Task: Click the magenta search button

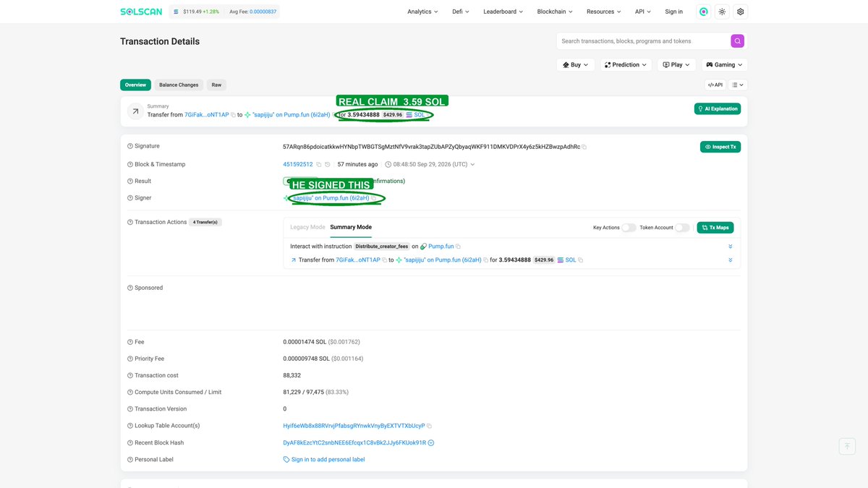Action: pyautogui.click(x=737, y=41)
